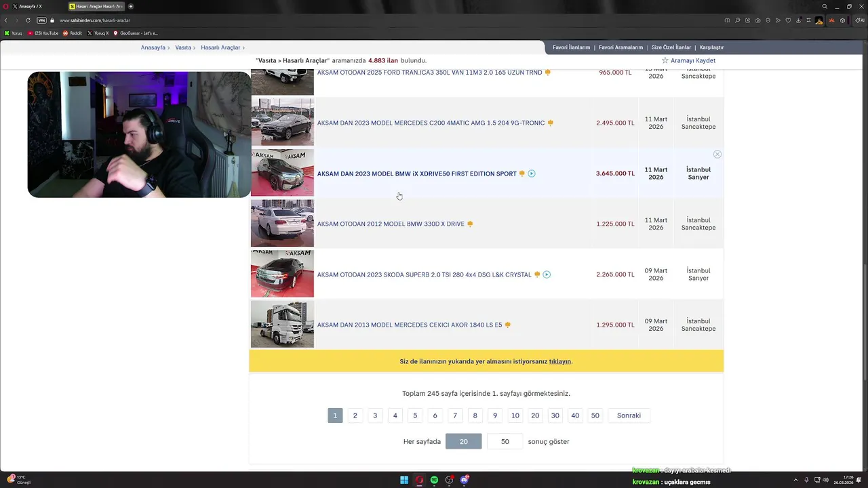Open Karşılaştır menu
Viewport: 868px width, 488px height.
(x=711, y=47)
